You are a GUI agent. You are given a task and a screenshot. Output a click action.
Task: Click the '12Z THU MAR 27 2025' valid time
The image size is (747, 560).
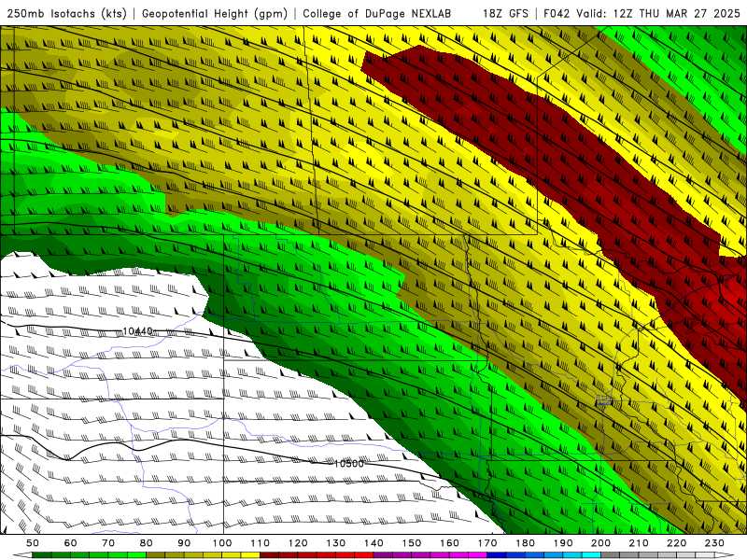(x=676, y=13)
